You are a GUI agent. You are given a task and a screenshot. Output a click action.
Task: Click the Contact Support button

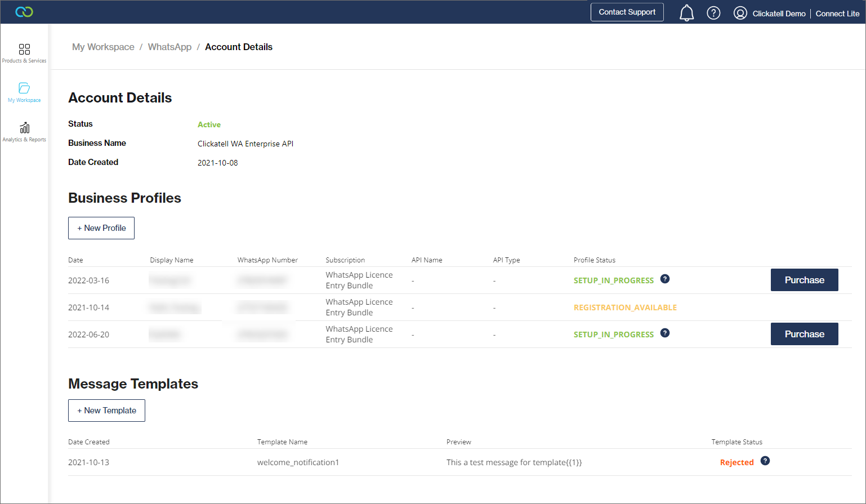click(627, 12)
